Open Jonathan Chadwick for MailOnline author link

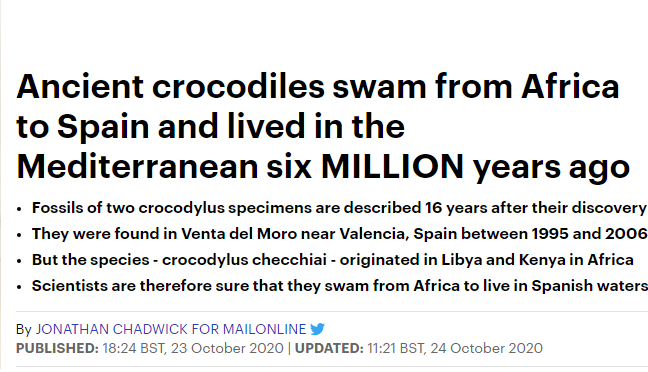click(171, 329)
